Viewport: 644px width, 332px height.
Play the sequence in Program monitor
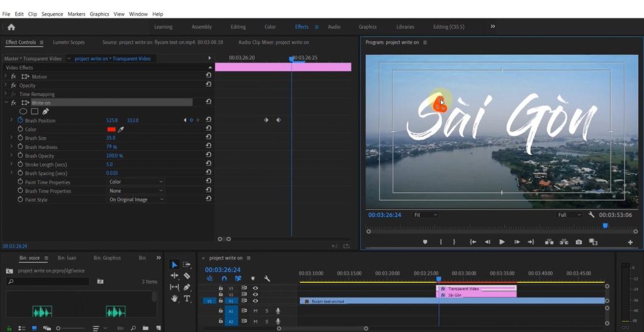(502, 242)
